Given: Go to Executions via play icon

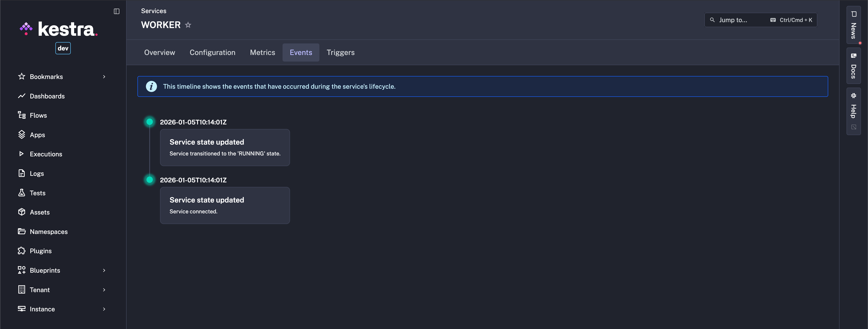Looking at the screenshot, I should (x=21, y=154).
